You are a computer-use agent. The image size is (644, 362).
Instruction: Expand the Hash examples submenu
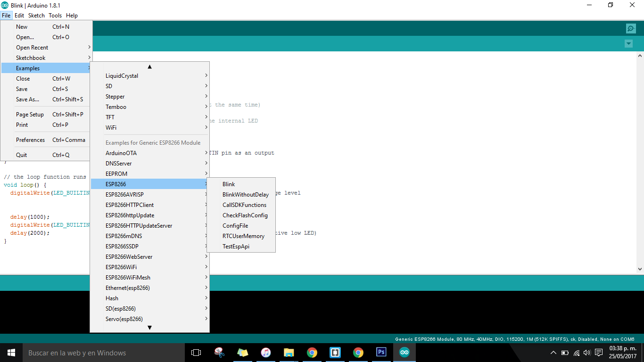(x=149, y=298)
